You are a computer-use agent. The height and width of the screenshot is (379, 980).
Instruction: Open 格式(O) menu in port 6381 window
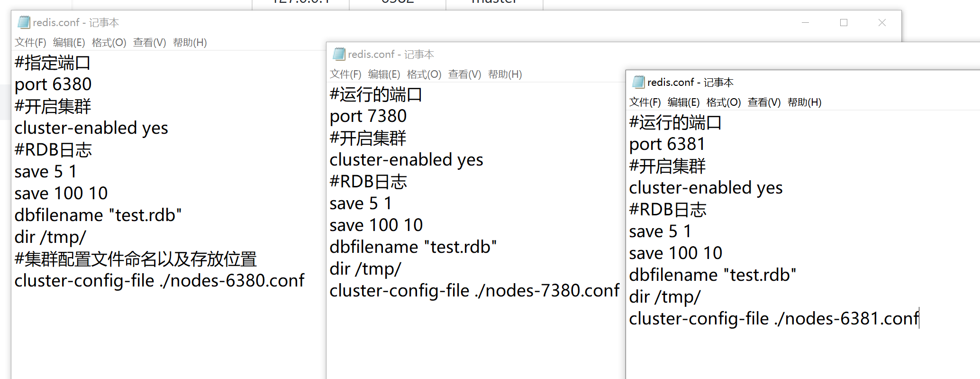pyautogui.click(x=724, y=102)
